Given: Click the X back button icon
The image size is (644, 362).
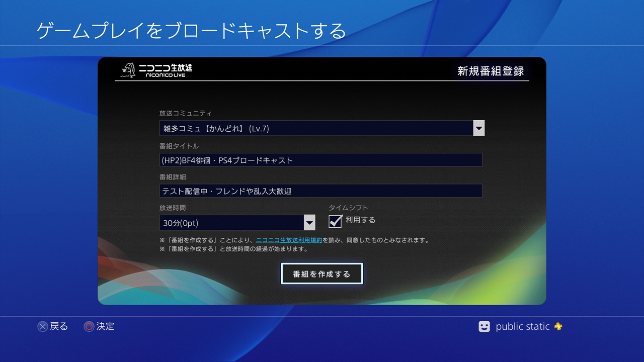Looking at the screenshot, I should [43, 327].
